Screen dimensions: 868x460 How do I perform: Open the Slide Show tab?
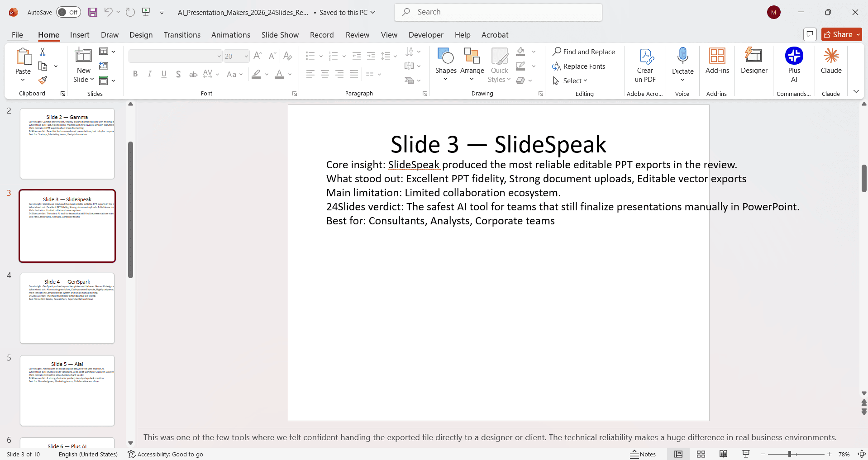280,35
